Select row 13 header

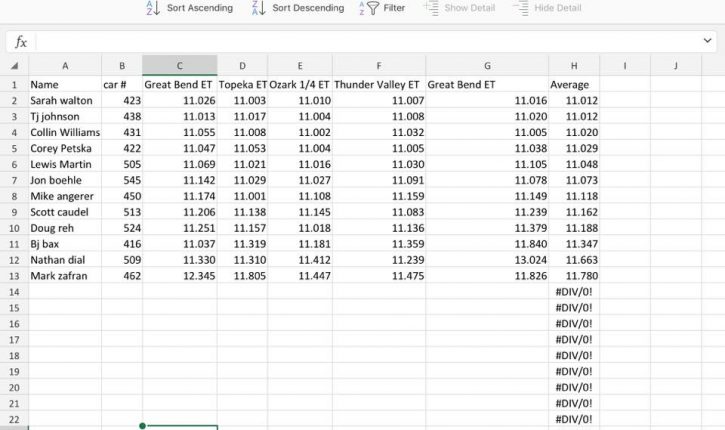pyautogui.click(x=14, y=275)
